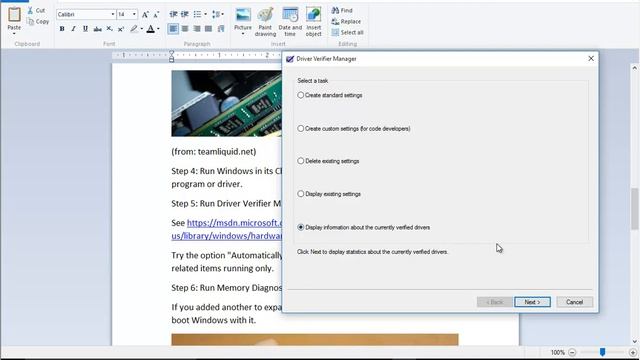Screen dimensions: 640x360
Task: Center align the text
Action: (185, 29)
